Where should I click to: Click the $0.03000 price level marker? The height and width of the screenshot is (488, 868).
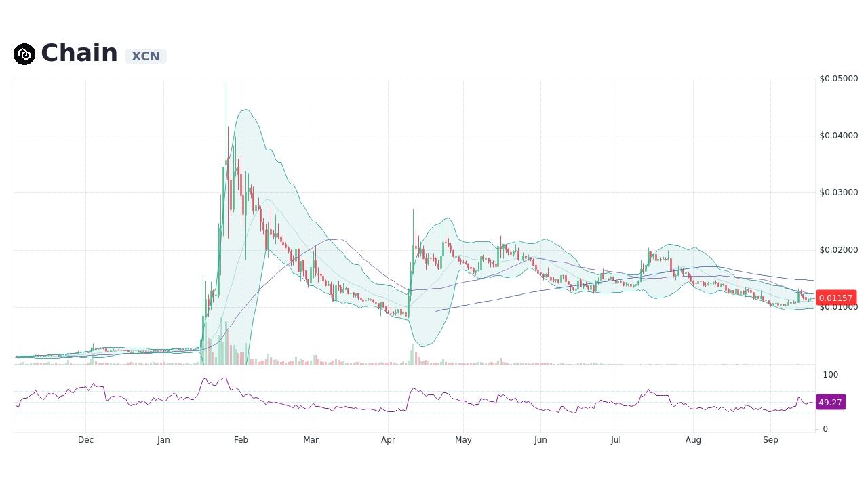point(840,192)
